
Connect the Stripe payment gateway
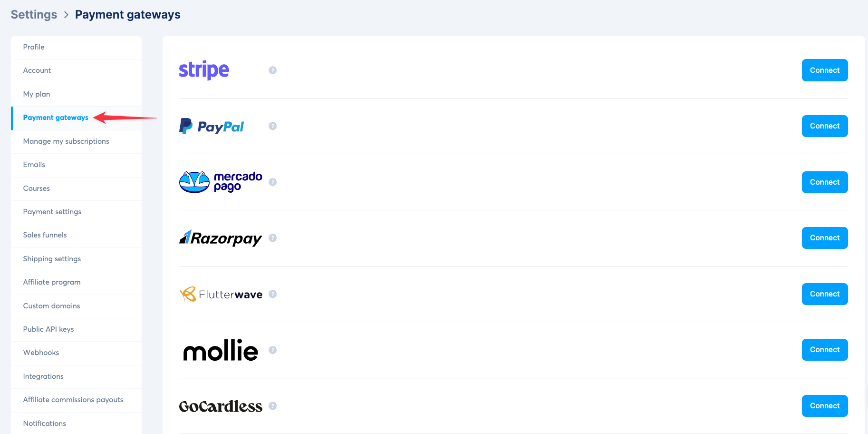(824, 70)
